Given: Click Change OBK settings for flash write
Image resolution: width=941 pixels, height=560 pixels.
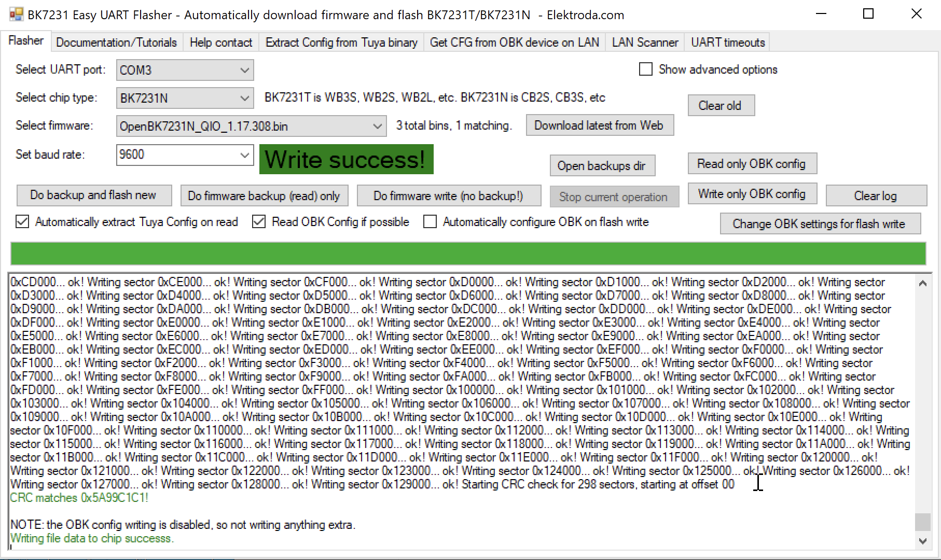Looking at the screenshot, I should tap(820, 223).
